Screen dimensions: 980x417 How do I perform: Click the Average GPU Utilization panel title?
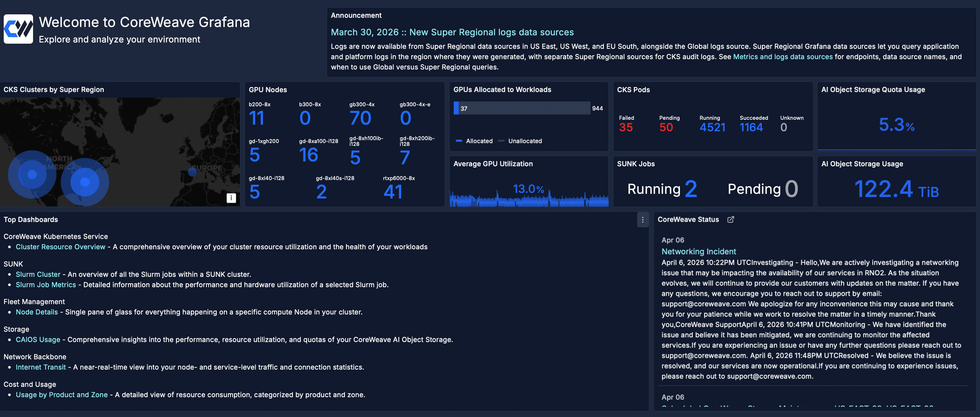click(493, 164)
